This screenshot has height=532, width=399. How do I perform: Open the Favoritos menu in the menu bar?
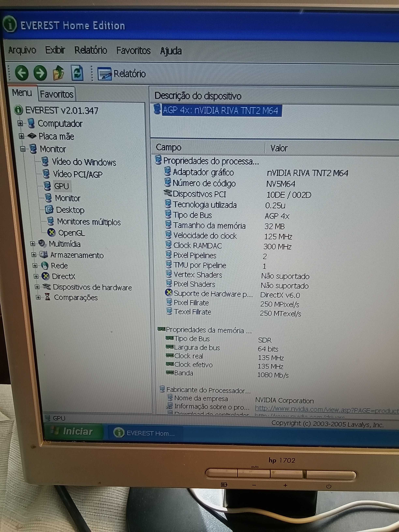pos(133,51)
